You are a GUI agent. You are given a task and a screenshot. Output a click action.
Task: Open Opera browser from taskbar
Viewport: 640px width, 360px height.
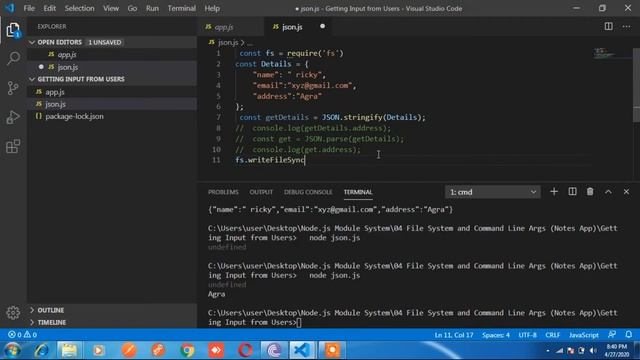(245, 350)
